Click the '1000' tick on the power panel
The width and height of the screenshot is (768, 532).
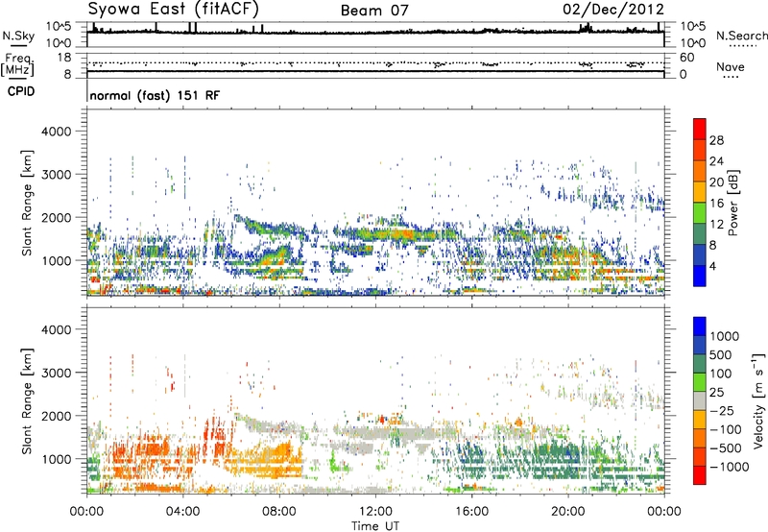(57, 260)
